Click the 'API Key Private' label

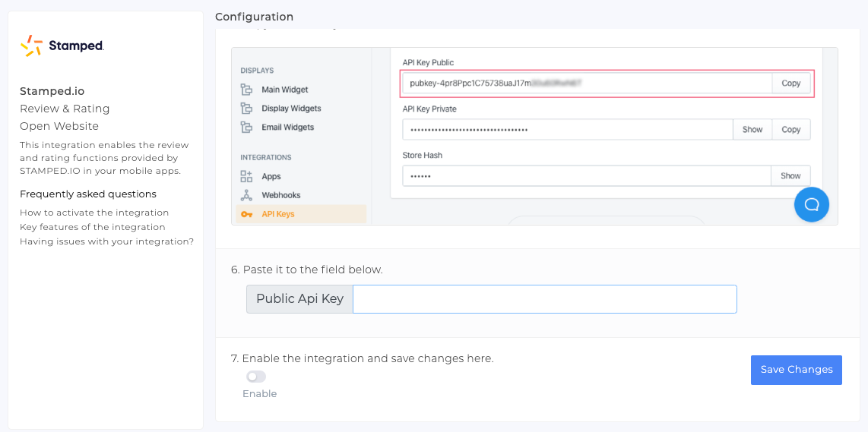click(429, 109)
